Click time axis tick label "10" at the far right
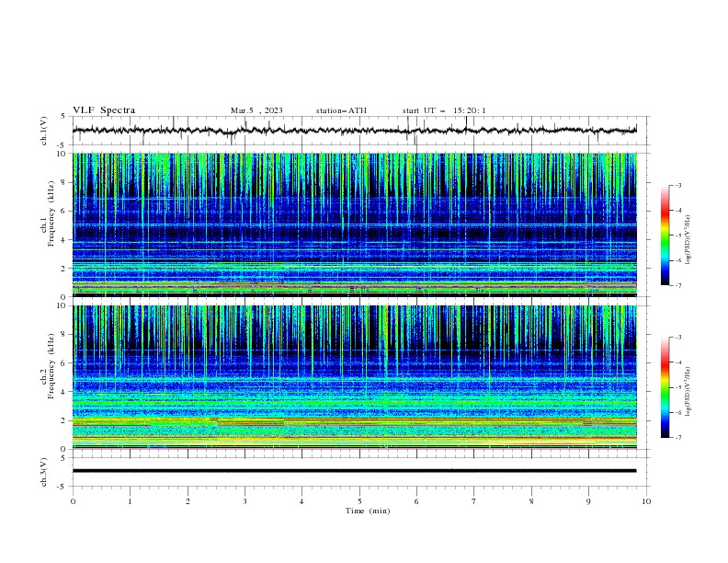Image resolution: width=728 pixels, height=563 pixels. 646,501
